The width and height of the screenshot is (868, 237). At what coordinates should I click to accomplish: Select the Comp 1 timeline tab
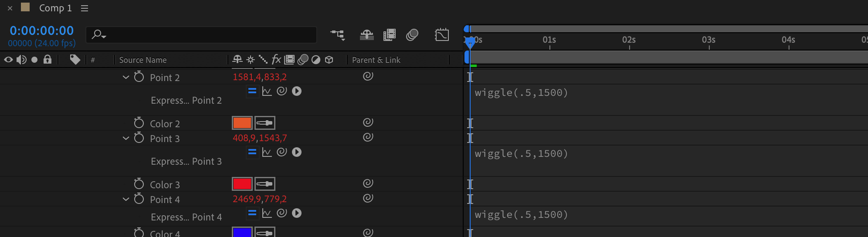[x=55, y=8]
